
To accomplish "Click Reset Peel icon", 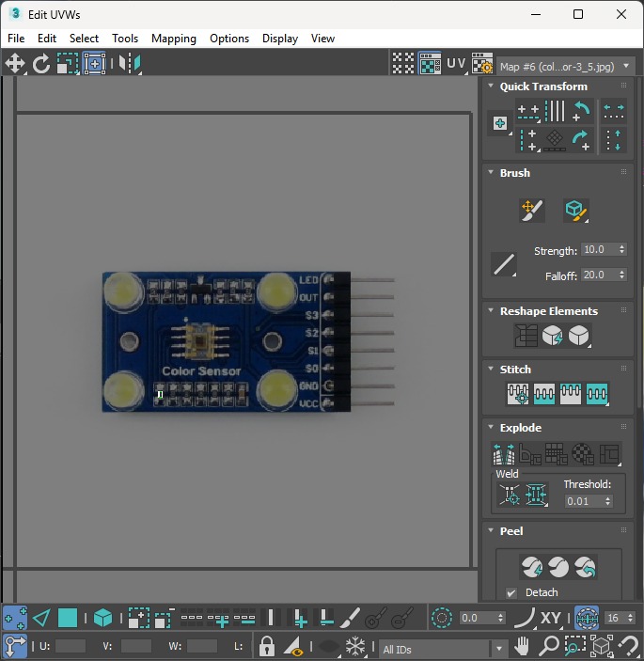I will coord(585,567).
